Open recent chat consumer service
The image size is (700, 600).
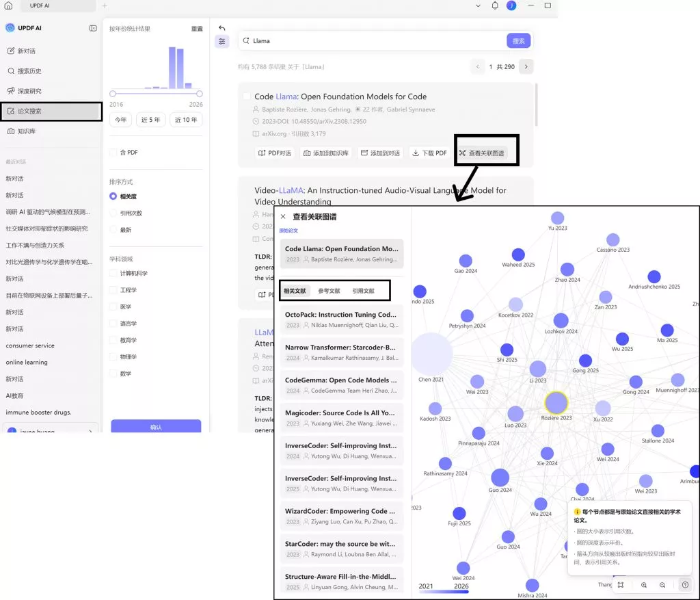coord(30,345)
